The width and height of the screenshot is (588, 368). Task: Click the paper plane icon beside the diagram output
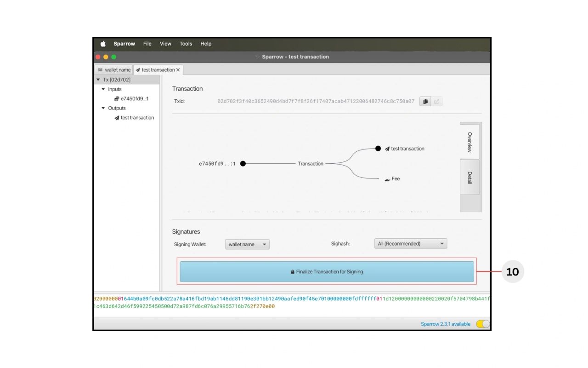coord(387,149)
